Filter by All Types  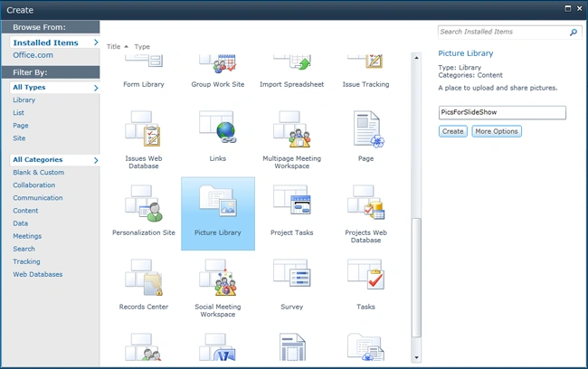55,88
